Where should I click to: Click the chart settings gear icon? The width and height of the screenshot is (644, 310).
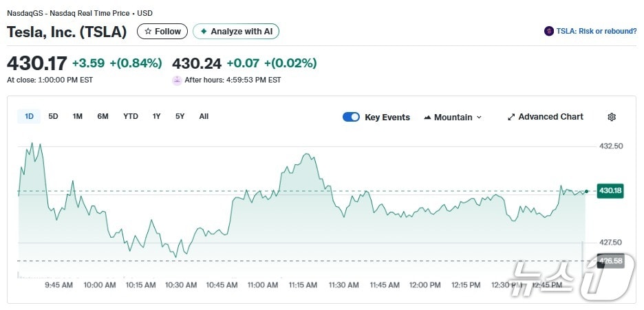[612, 117]
